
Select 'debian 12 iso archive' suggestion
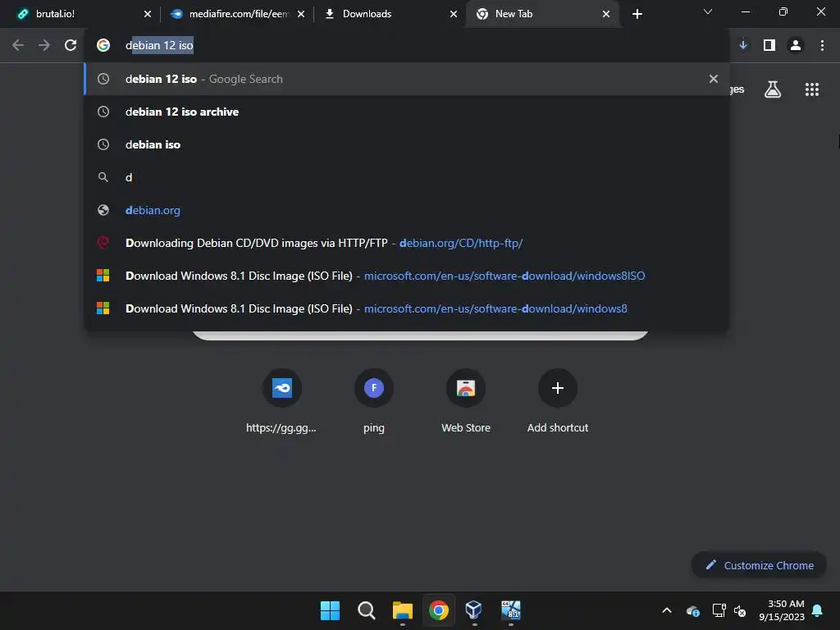[407, 112]
